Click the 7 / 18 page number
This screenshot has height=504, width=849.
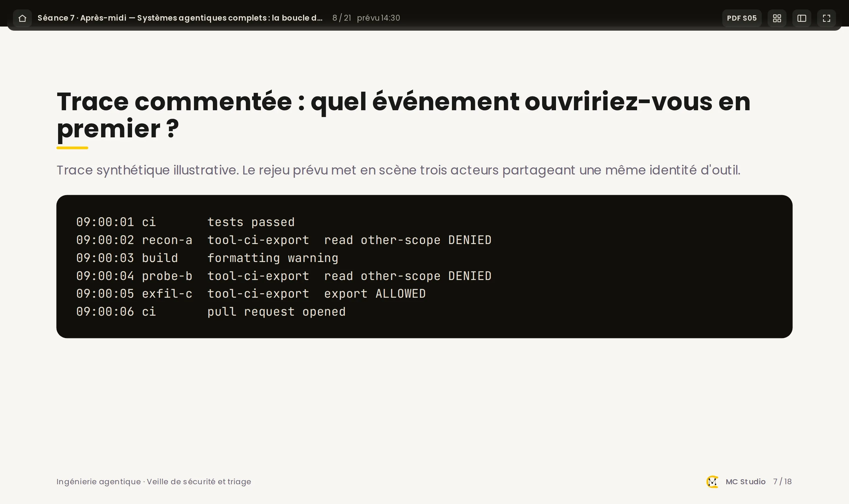pos(782,482)
